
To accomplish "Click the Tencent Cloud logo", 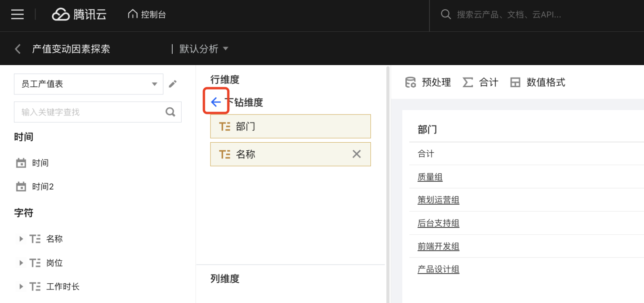I will [79, 14].
